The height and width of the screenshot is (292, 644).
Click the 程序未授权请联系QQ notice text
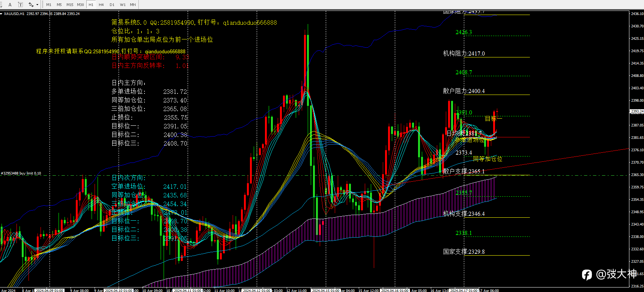click(111, 51)
